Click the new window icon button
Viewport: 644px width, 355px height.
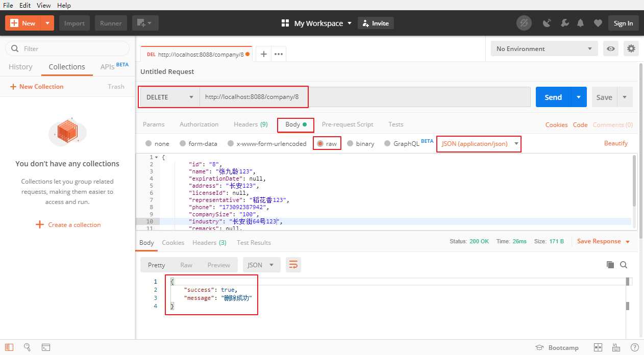(145, 23)
